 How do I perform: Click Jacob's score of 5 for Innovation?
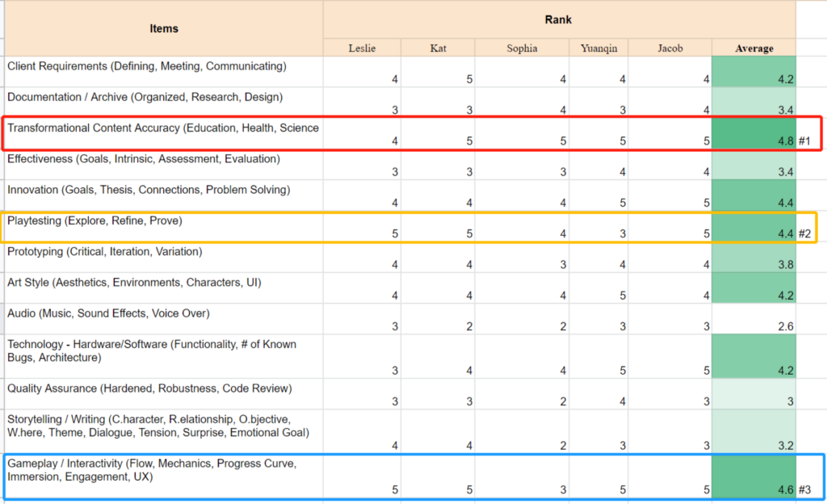670,195
